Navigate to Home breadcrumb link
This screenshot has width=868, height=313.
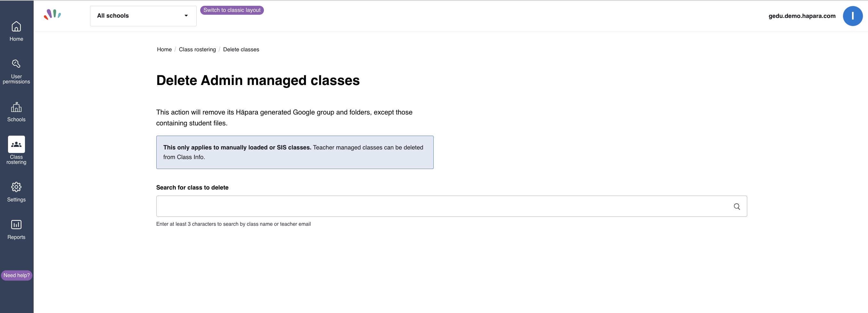(164, 50)
